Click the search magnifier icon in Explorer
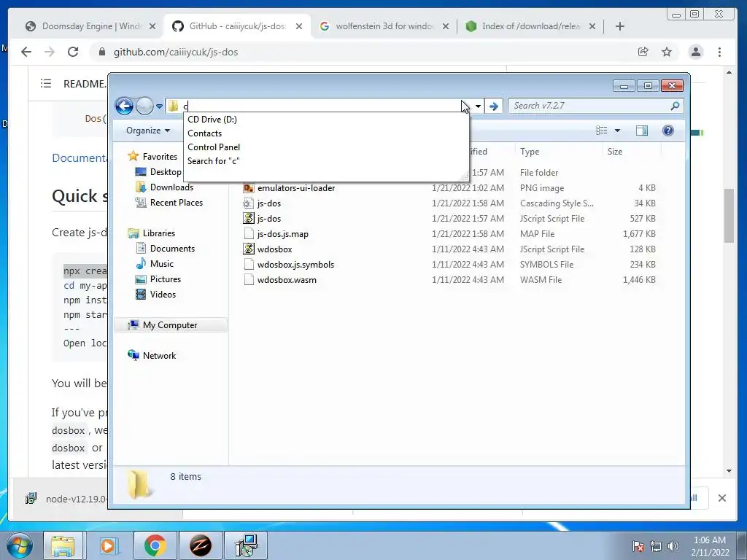 675,106
